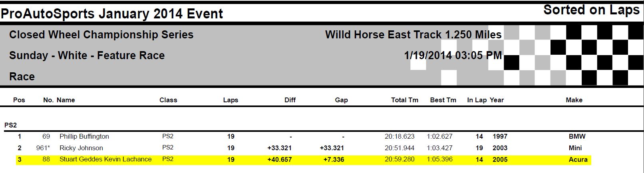Image resolution: width=644 pixels, height=173 pixels.
Task: Click the Laps column header
Action: 231,100
